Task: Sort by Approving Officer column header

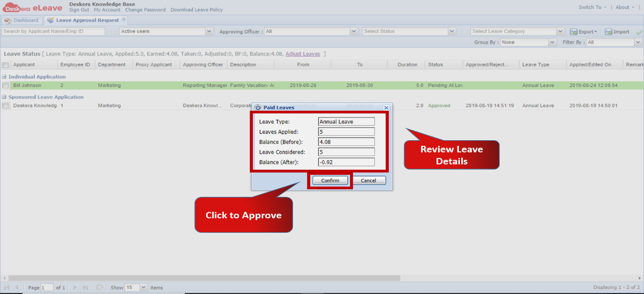Action: tap(203, 65)
